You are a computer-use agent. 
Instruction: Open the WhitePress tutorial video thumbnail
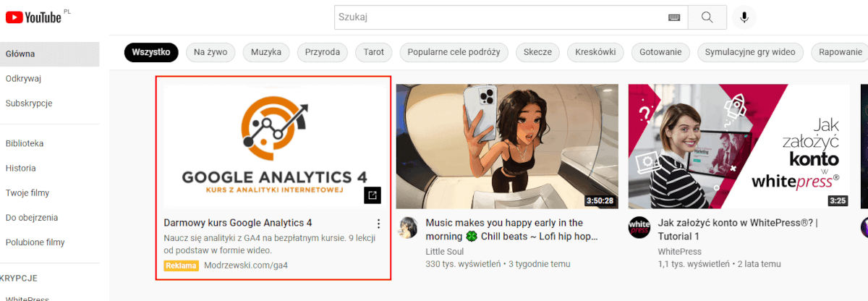(739, 147)
